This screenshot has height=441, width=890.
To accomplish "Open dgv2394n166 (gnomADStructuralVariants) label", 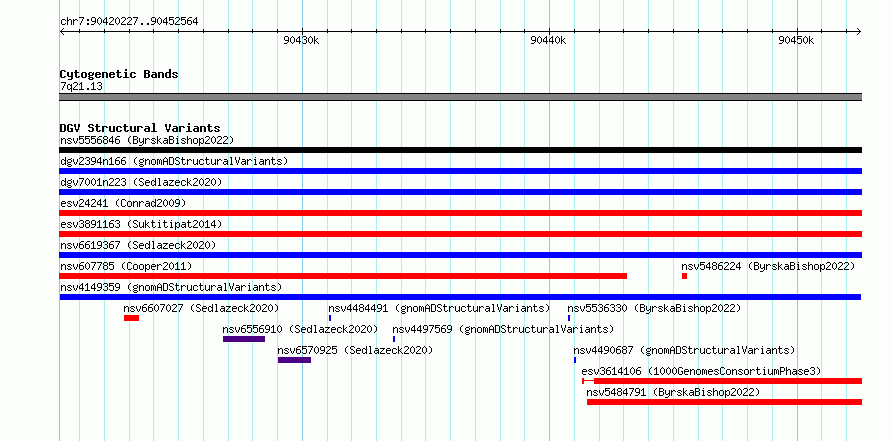I will click(x=174, y=161).
